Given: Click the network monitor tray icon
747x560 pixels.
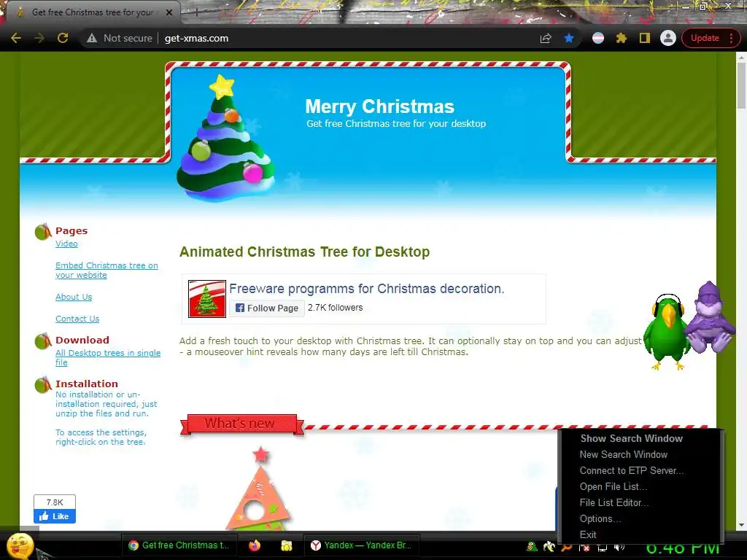Looking at the screenshot, I should [602, 548].
